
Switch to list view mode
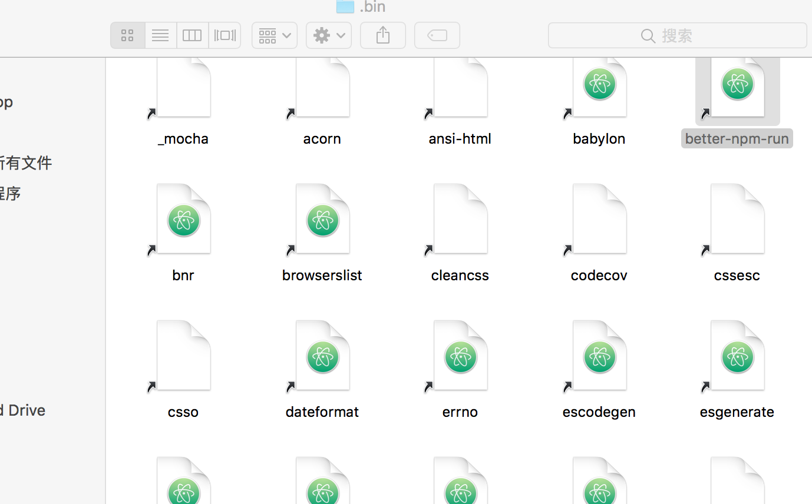tap(160, 35)
